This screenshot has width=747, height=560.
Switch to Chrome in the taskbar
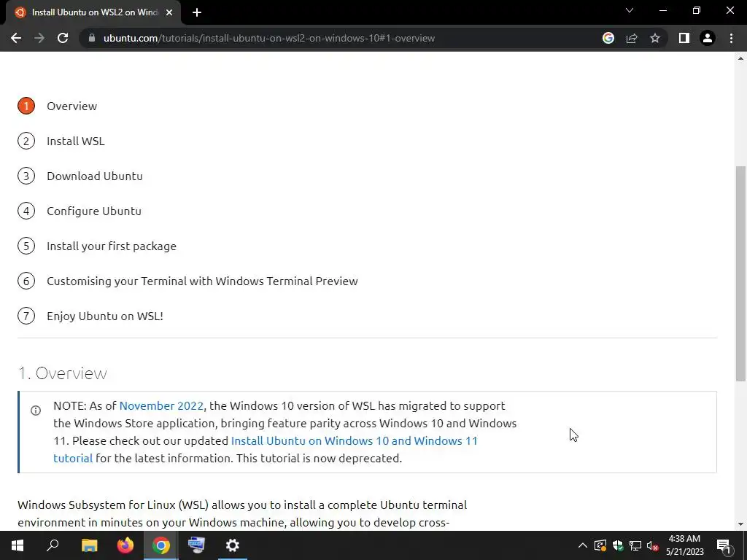(x=161, y=545)
